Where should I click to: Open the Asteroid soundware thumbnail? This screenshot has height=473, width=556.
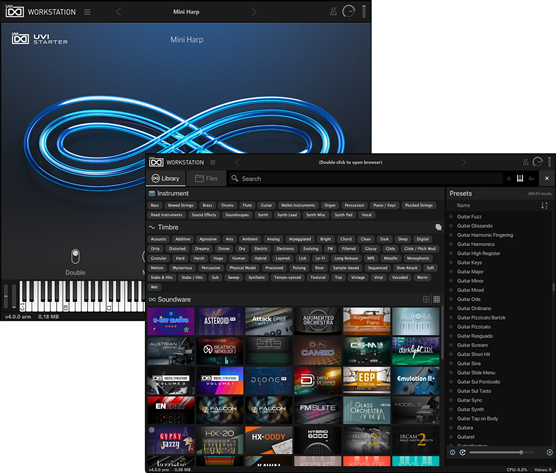(220, 321)
